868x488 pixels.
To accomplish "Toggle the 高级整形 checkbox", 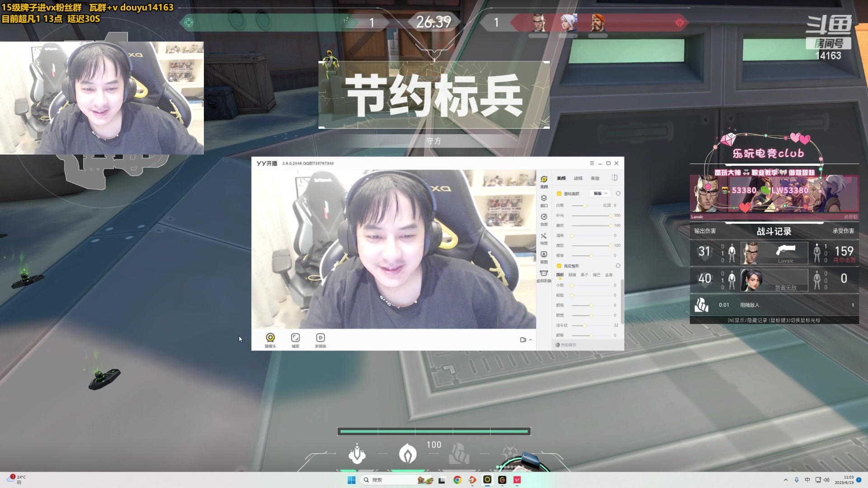I will [559, 266].
